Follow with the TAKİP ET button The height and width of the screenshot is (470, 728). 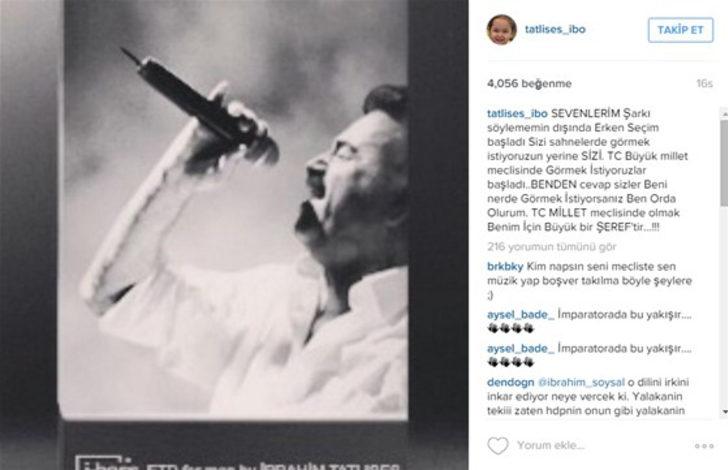(x=680, y=30)
